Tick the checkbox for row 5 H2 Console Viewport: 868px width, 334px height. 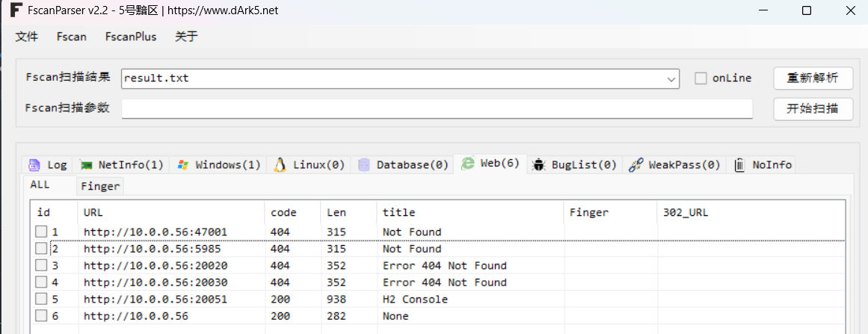pyautogui.click(x=41, y=300)
